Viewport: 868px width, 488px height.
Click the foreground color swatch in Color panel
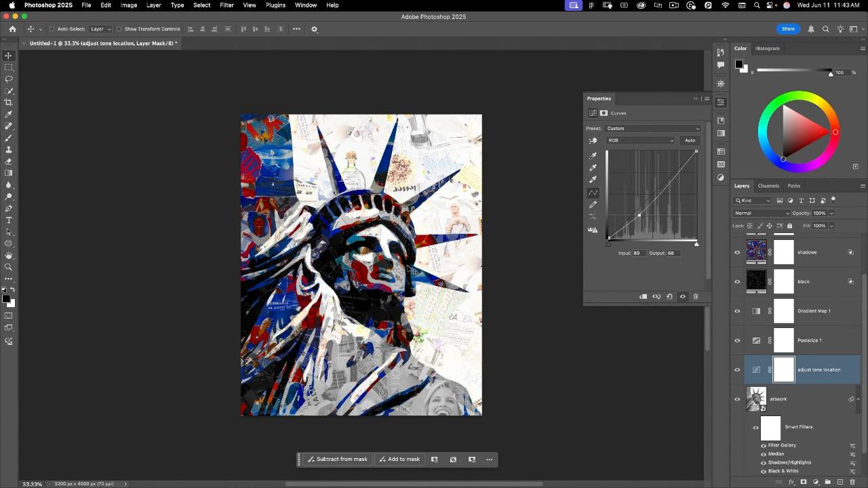point(739,65)
